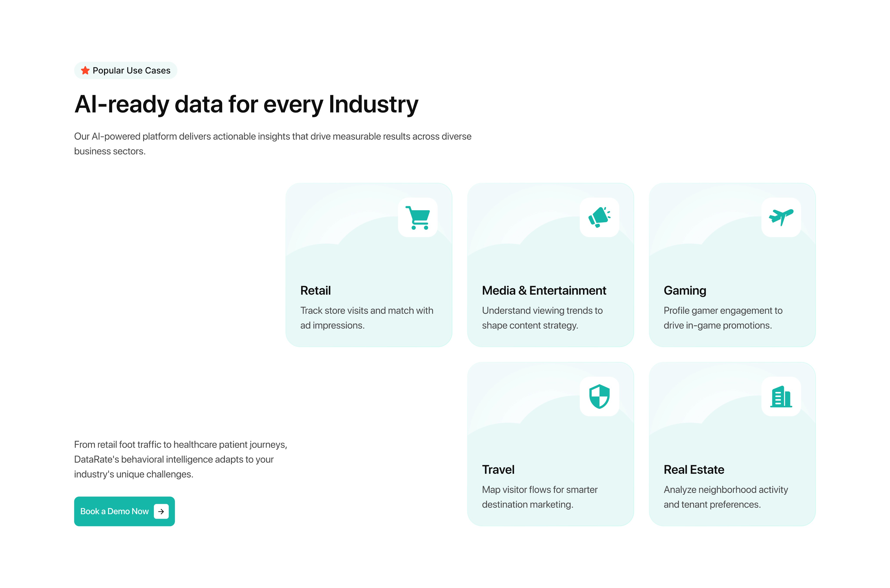Open the Media & Entertainment card title
The width and height of the screenshot is (890, 588).
[x=544, y=291]
